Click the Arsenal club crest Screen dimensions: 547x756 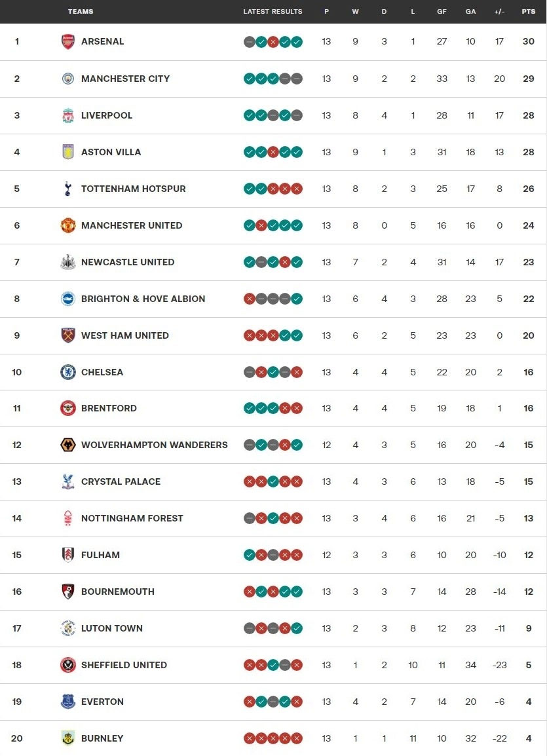click(x=68, y=42)
